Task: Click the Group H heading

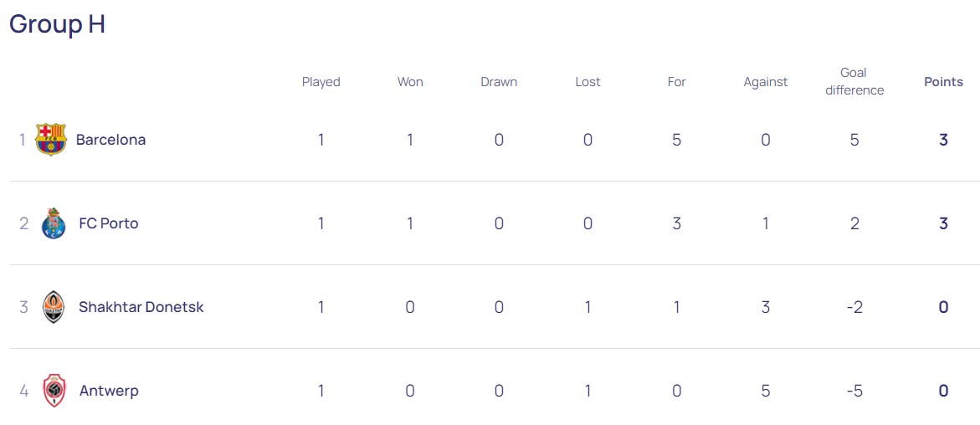Action: coord(57,24)
